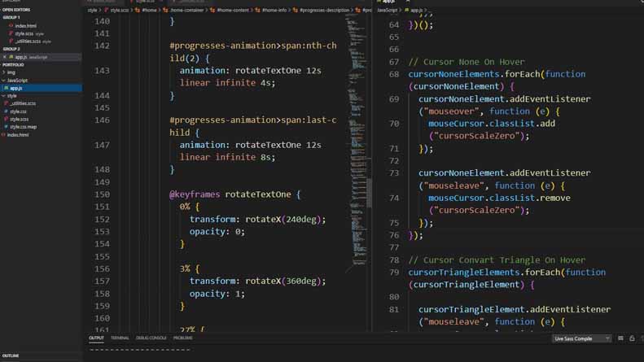Click the 'opacity: 0;' line
644x362 pixels.
point(217,232)
